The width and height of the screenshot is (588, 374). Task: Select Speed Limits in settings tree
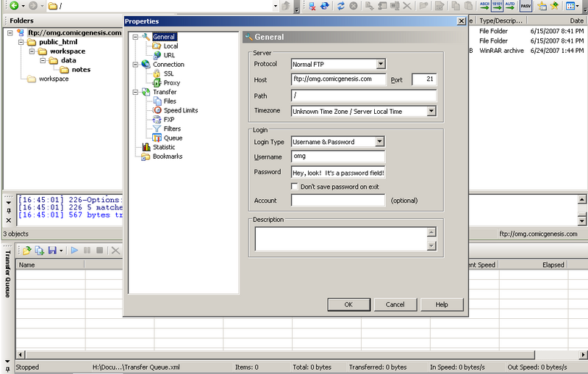point(180,110)
